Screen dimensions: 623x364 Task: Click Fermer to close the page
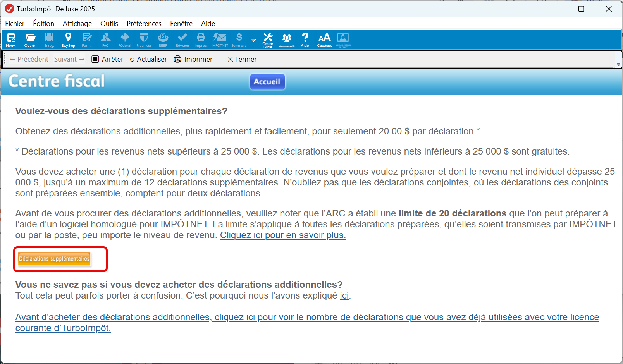click(x=242, y=59)
